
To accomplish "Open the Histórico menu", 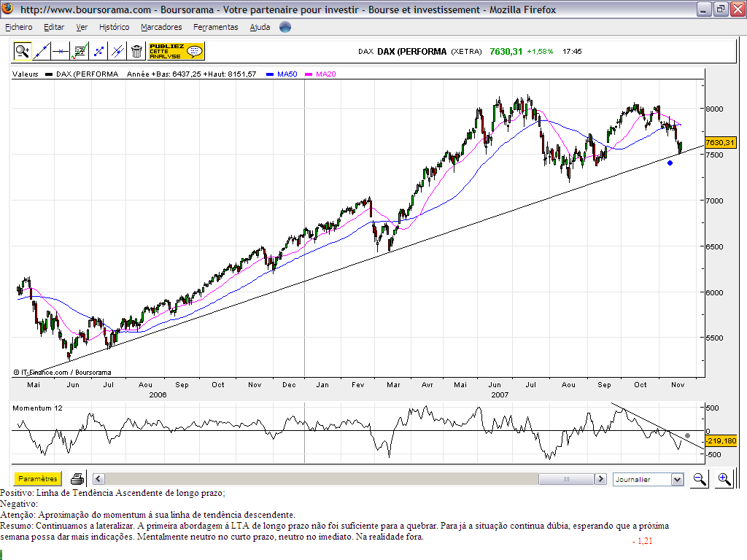I will pyautogui.click(x=115, y=27).
